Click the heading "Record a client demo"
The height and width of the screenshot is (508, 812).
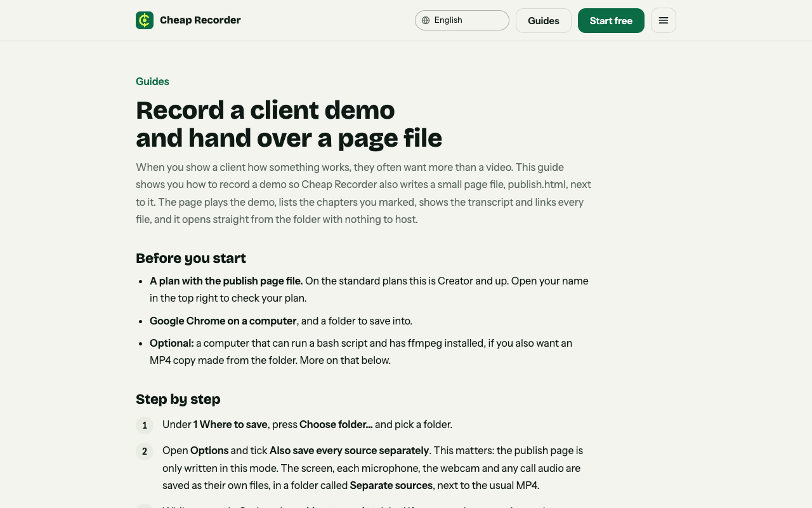(x=265, y=110)
